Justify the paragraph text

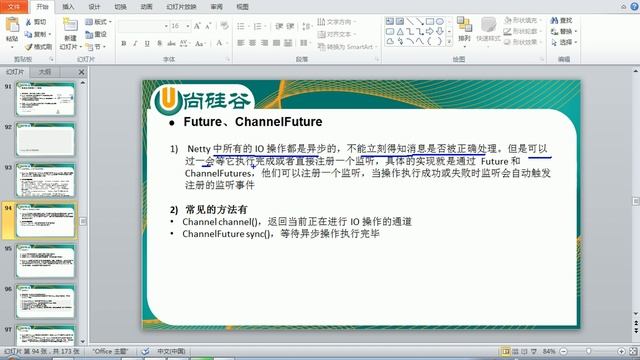276,43
